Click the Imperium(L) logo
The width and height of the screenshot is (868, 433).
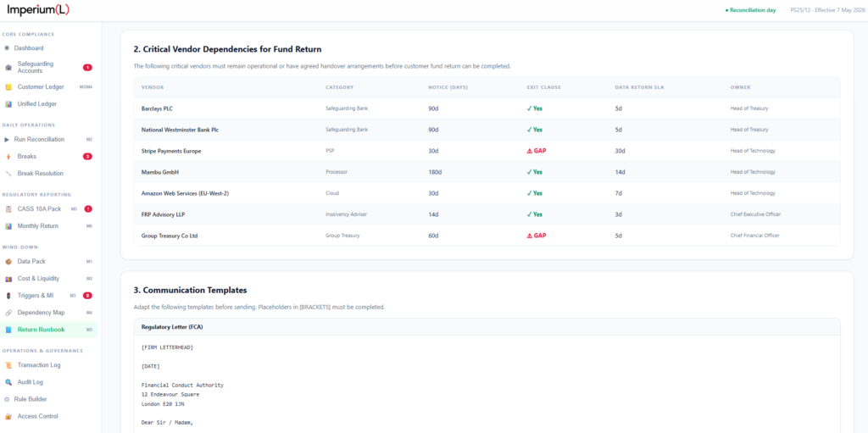(38, 10)
